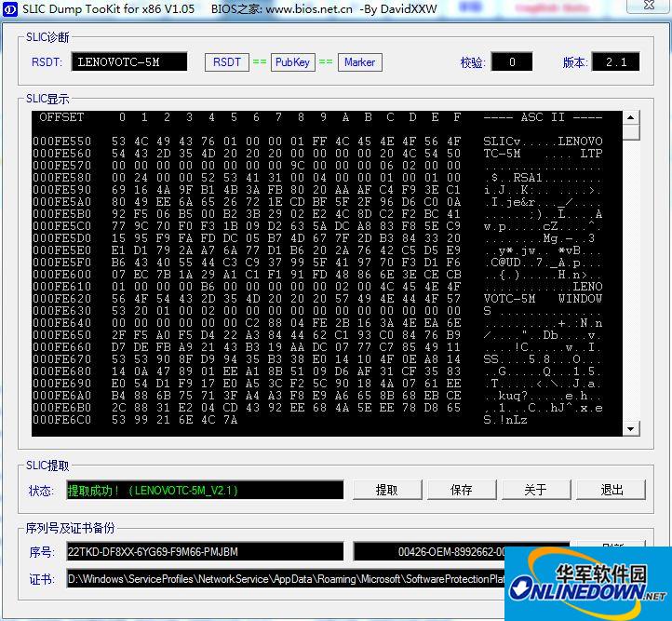Select hex row at offset 000FE6C0
This screenshot has height=621, width=672.
279,420
